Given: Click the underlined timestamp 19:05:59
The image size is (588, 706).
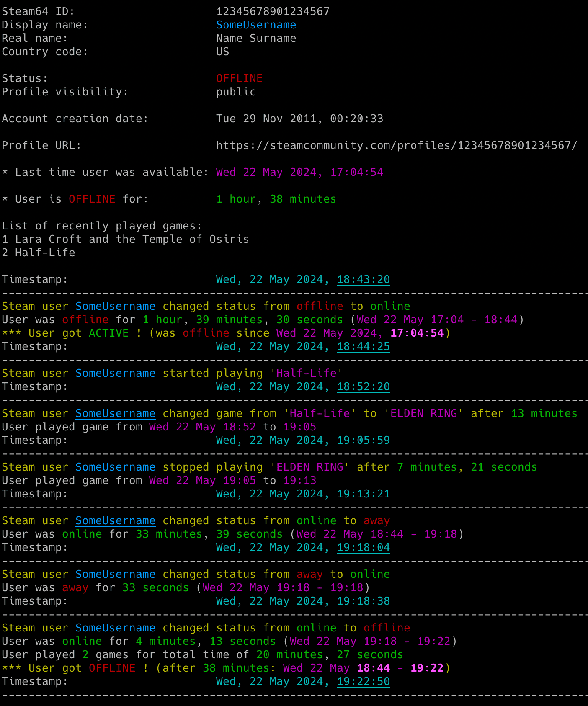Looking at the screenshot, I should [364, 441].
